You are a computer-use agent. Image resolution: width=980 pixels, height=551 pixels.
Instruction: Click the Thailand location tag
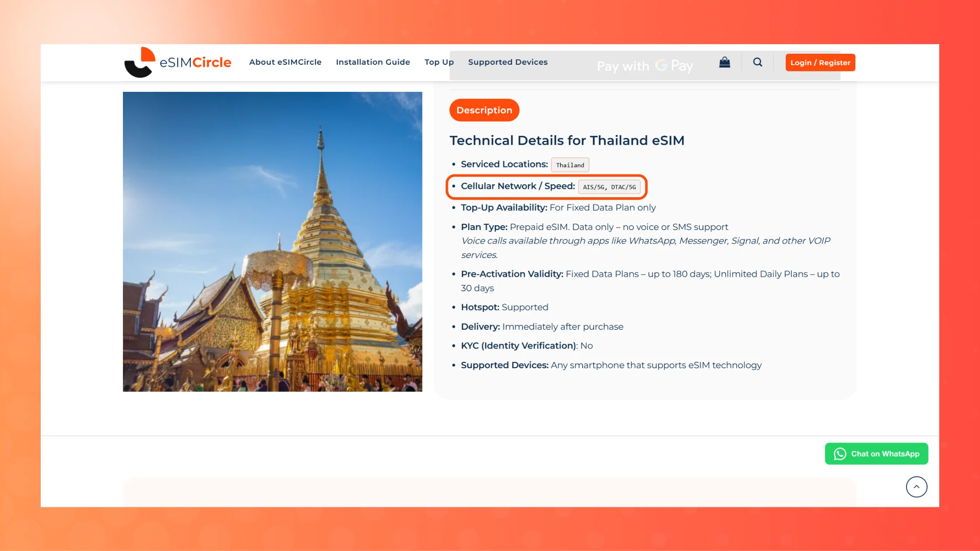(x=570, y=165)
